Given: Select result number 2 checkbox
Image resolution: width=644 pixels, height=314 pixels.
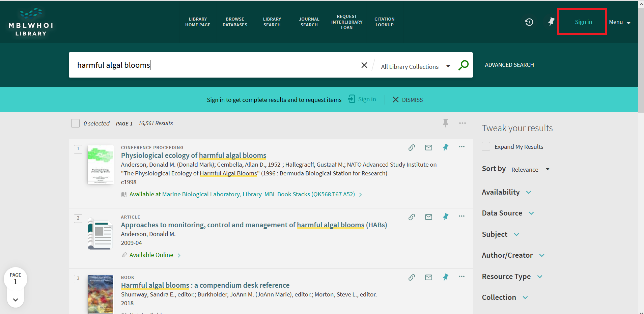Looking at the screenshot, I should (78, 218).
